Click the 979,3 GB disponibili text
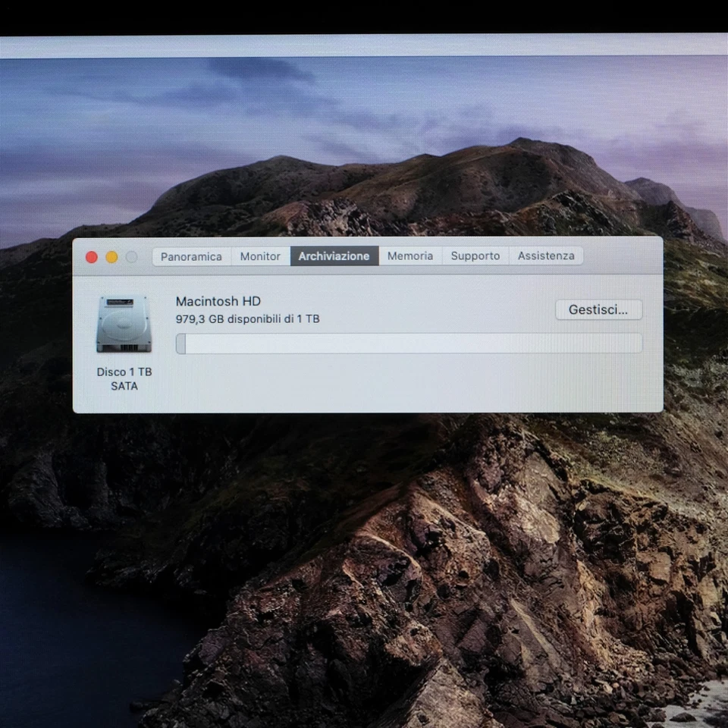Image resolution: width=728 pixels, height=728 pixels. (x=247, y=318)
